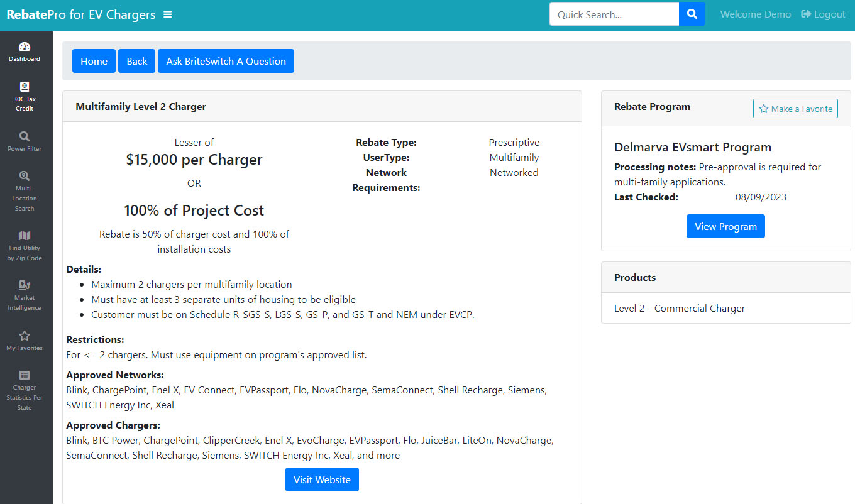View Market Intelligence panel

(x=25, y=293)
